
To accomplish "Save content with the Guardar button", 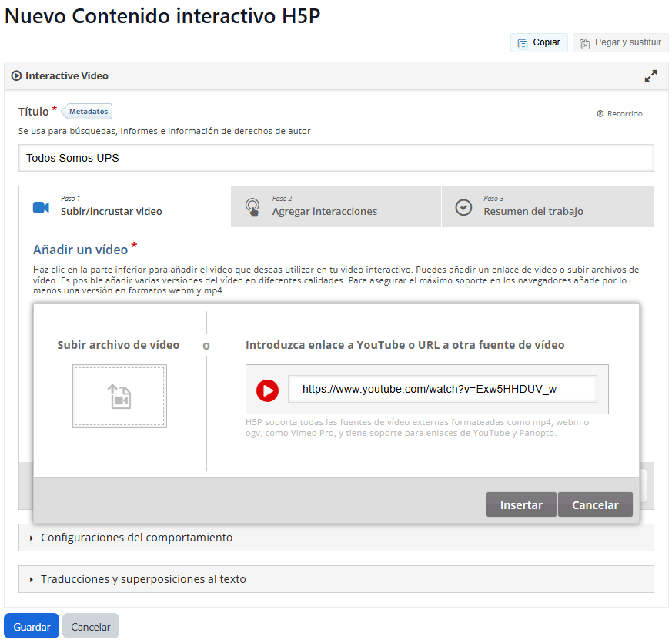I will pyautogui.click(x=32, y=627).
